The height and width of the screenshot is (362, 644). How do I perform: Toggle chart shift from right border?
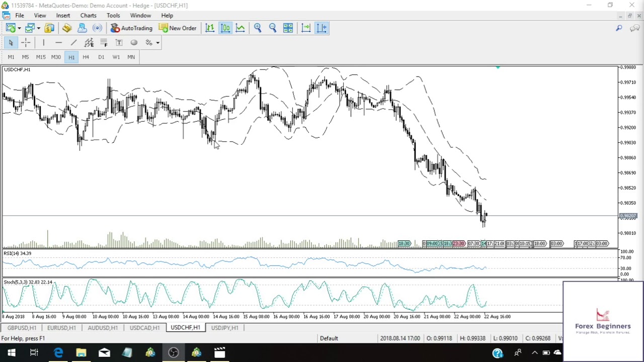[321, 28]
